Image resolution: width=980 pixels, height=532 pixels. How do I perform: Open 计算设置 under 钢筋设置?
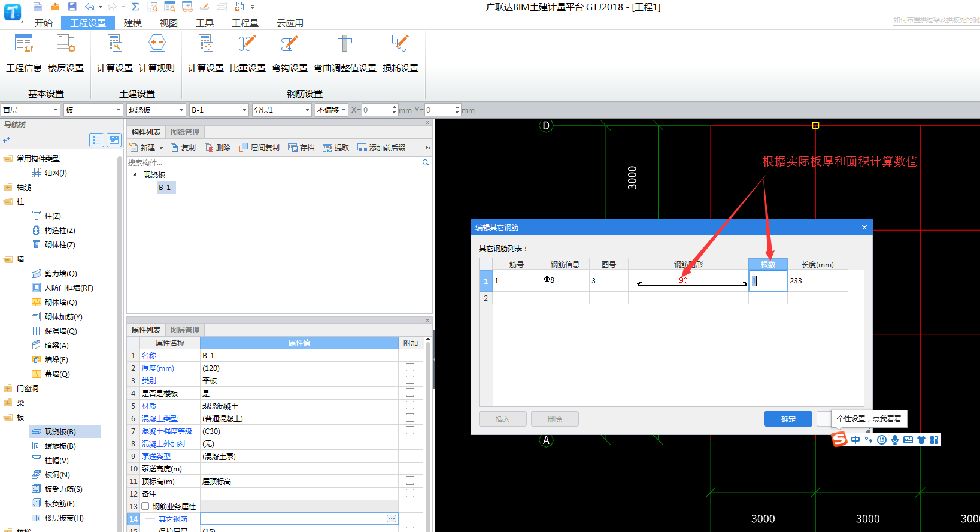click(206, 54)
